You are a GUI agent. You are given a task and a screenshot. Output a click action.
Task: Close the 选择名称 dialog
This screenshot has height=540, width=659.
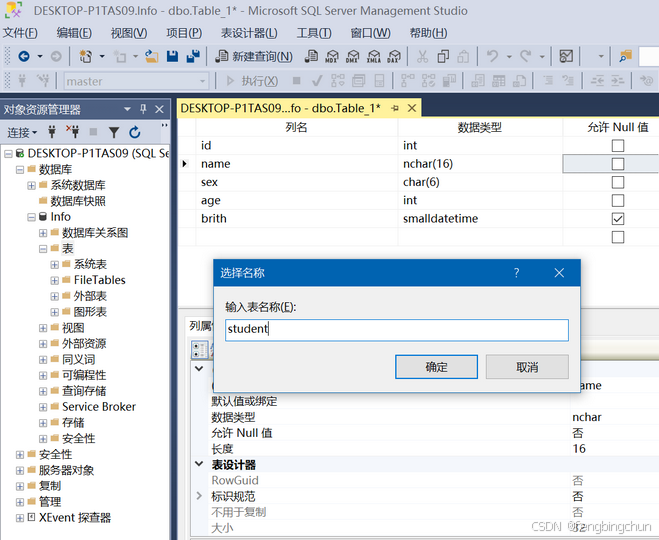(x=559, y=273)
